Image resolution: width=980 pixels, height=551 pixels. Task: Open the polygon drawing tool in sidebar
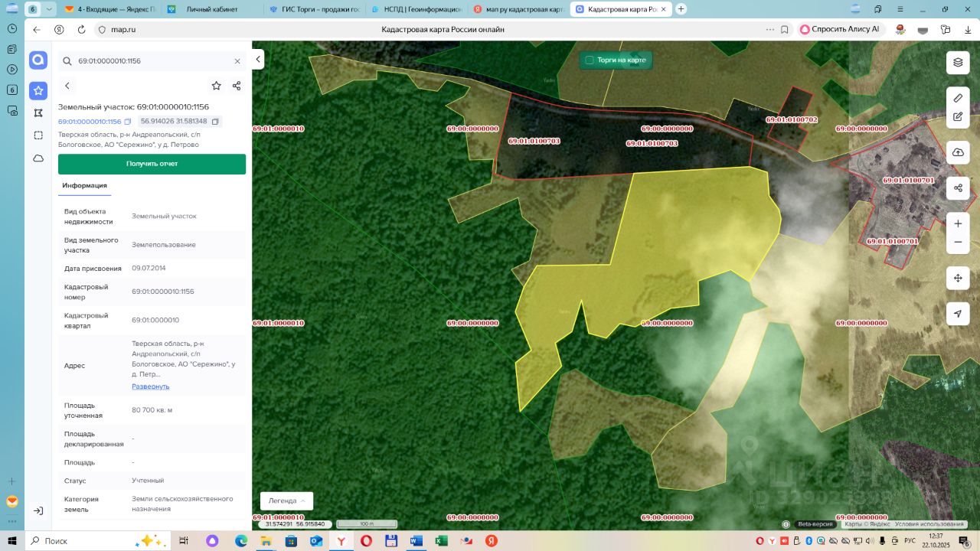click(x=38, y=113)
